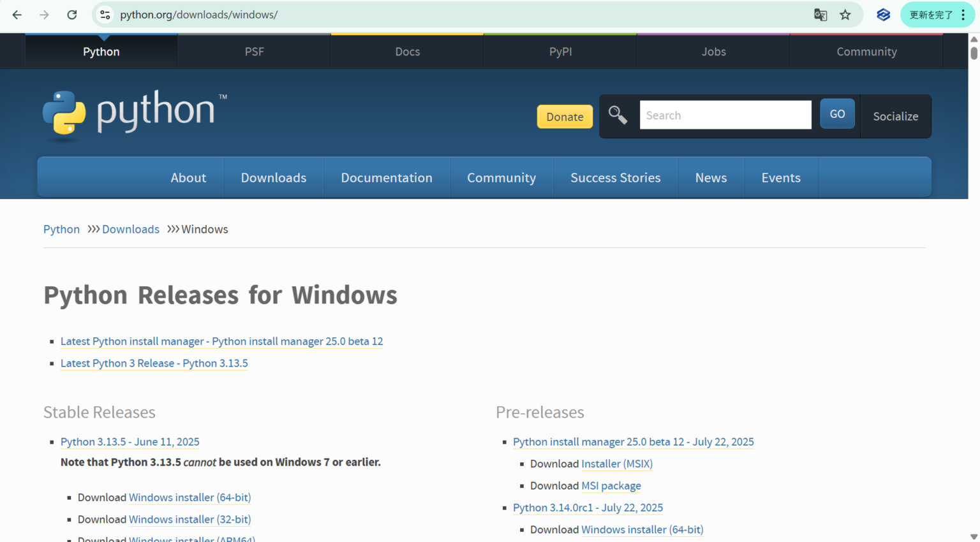
Task: Expand the Socialize menu
Action: 895,116
